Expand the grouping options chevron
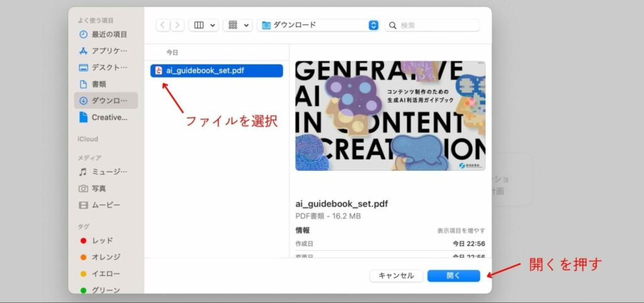 [247, 25]
